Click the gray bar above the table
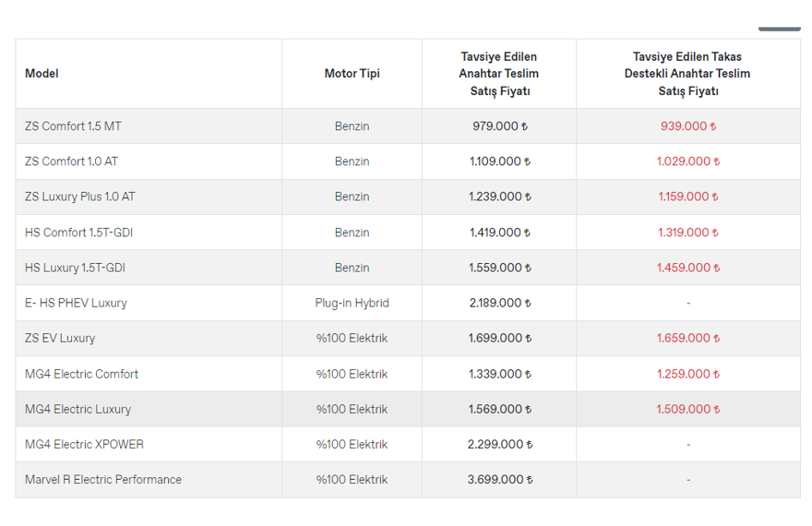The width and height of the screenshot is (812, 526). tap(779, 29)
